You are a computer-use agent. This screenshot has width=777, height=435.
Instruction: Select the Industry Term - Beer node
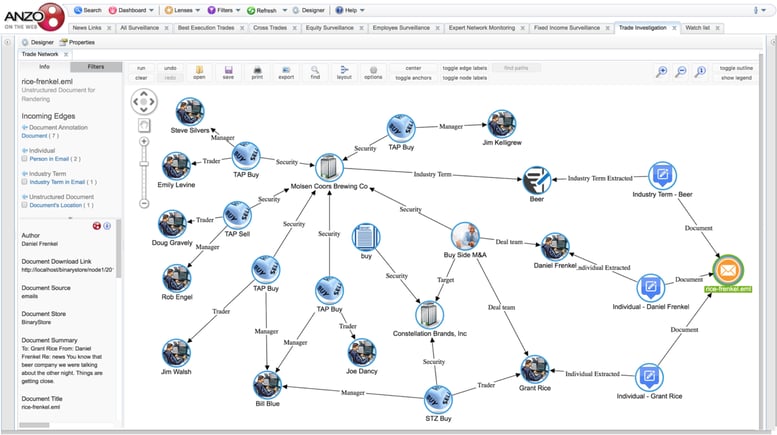pos(662,175)
